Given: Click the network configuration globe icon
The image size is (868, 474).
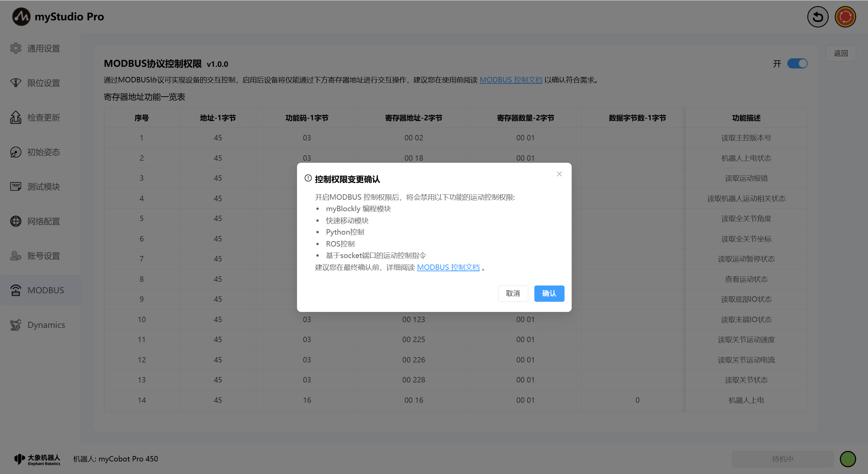Looking at the screenshot, I should point(16,221).
